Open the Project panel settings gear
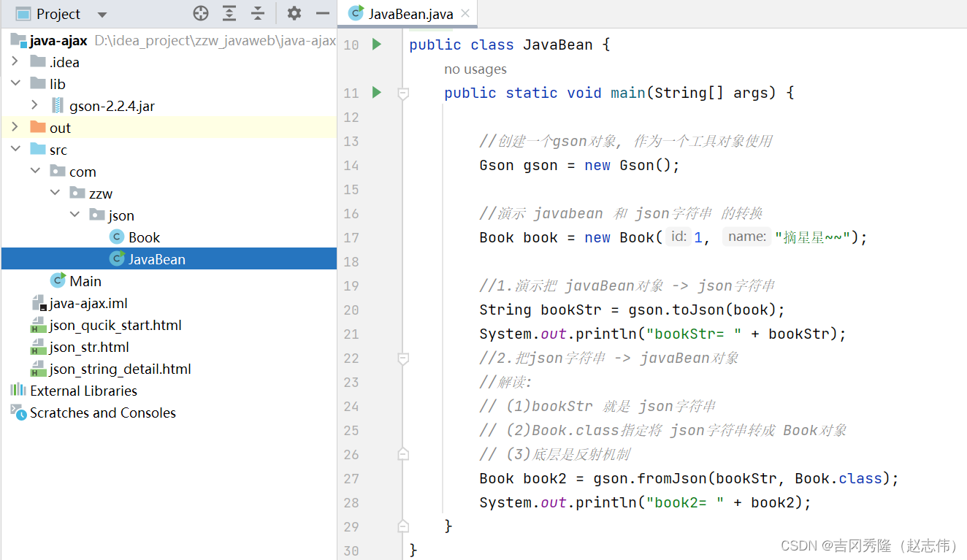This screenshot has height=560, width=967. click(x=294, y=13)
